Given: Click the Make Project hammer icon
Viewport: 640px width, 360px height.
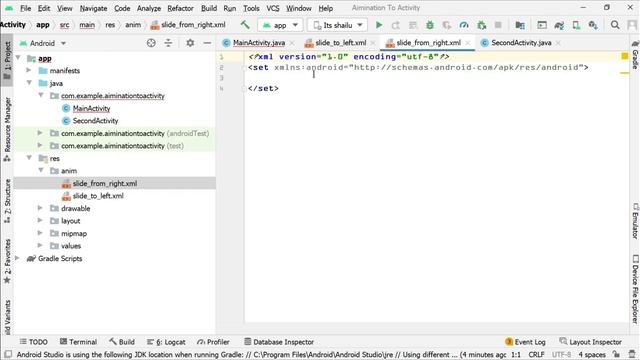Looking at the screenshot, I should (x=245, y=25).
